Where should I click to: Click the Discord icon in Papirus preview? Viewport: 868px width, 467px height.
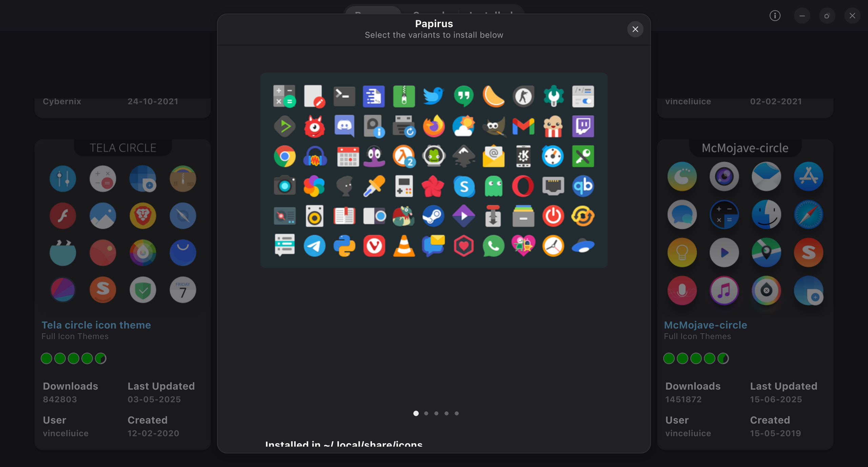pyautogui.click(x=344, y=126)
